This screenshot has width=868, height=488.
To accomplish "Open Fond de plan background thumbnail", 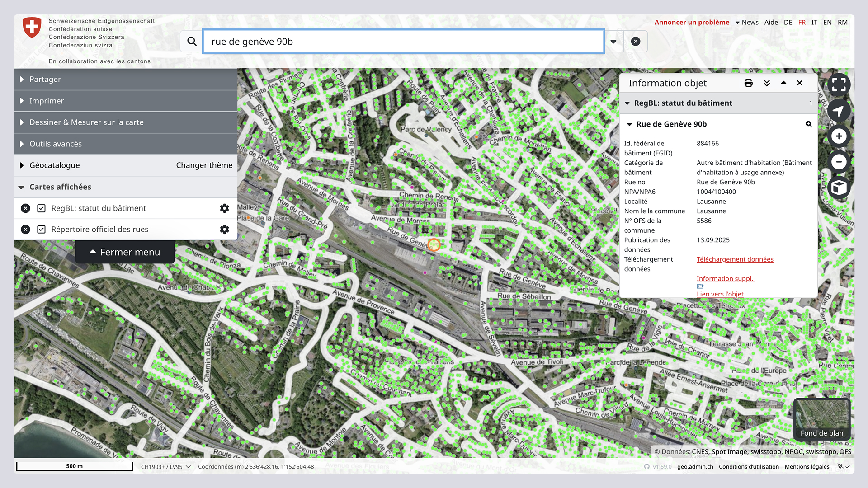I will 821,419.
